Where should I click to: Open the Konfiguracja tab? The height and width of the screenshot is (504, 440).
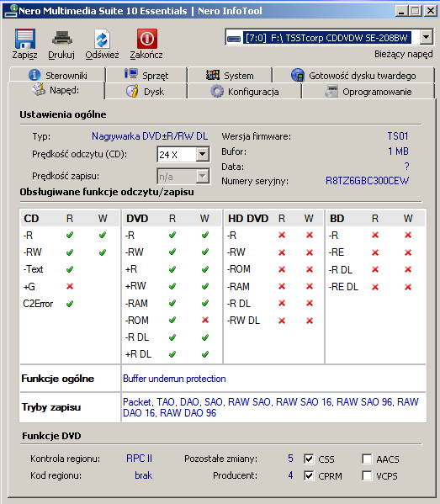coord(245,91)
